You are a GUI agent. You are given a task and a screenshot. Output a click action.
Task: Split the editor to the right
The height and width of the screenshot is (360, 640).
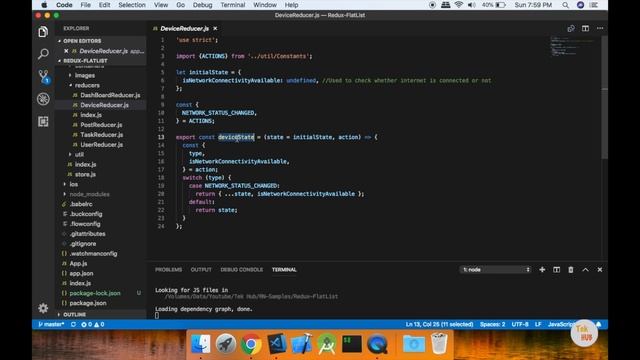tap(585, 28)
